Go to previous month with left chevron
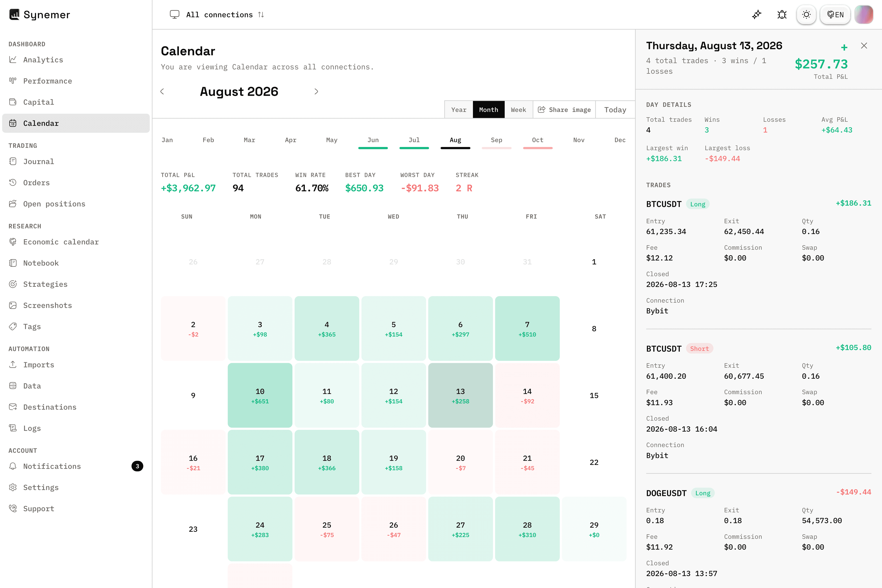The width and height of the screenshot is (882, 588). 162,91
